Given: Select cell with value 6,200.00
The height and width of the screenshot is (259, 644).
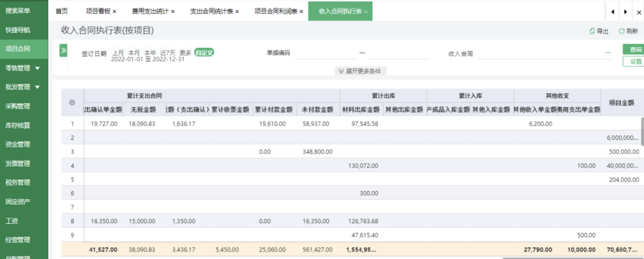Looking at the screenshot, I should (535, 123).
